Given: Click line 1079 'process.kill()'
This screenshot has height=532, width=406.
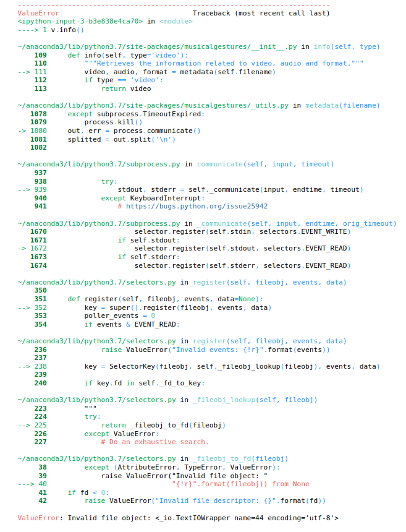Looking at the screenshot, I should click(113, 122).
